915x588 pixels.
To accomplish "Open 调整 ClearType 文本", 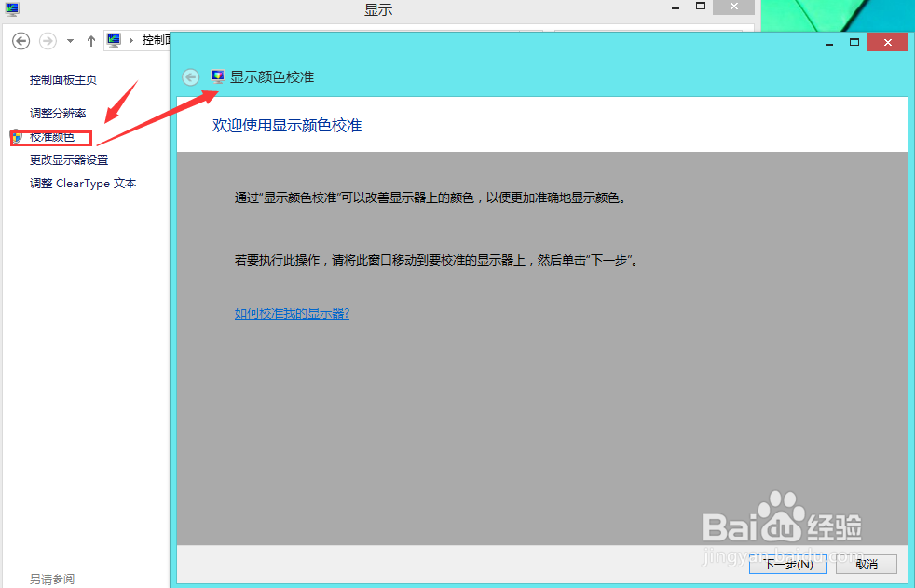I will [x=82, y=183].
